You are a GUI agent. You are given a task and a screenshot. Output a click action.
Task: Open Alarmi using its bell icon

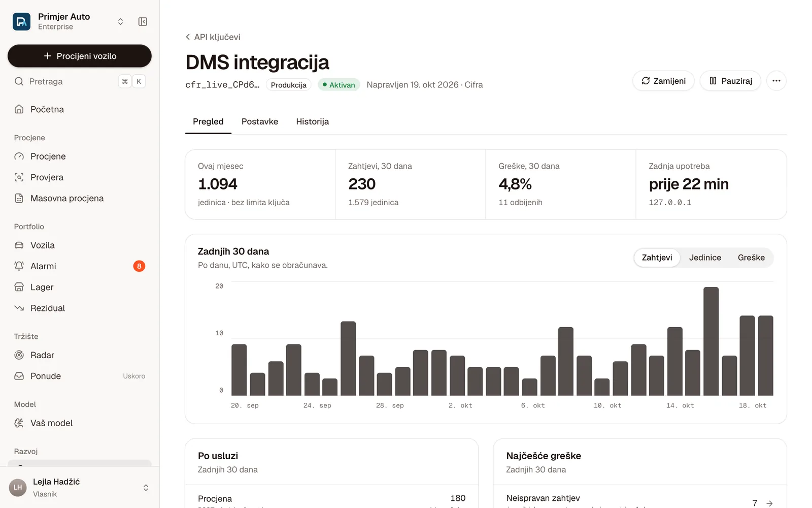(19, 266)
